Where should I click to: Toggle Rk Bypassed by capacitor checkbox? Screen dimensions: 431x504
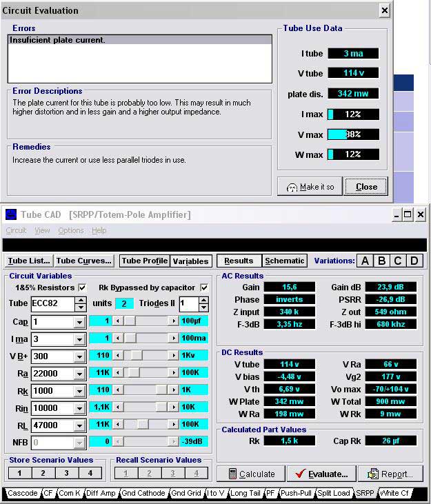pos(203,288)
